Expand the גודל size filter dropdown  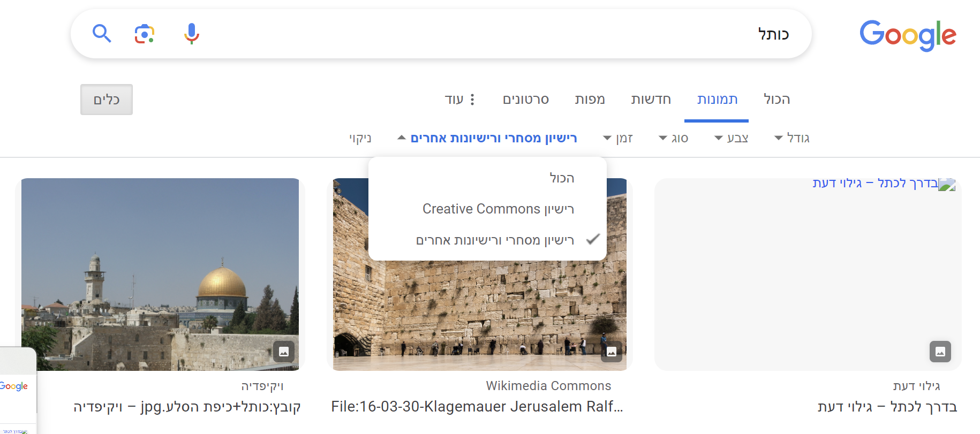792,139
